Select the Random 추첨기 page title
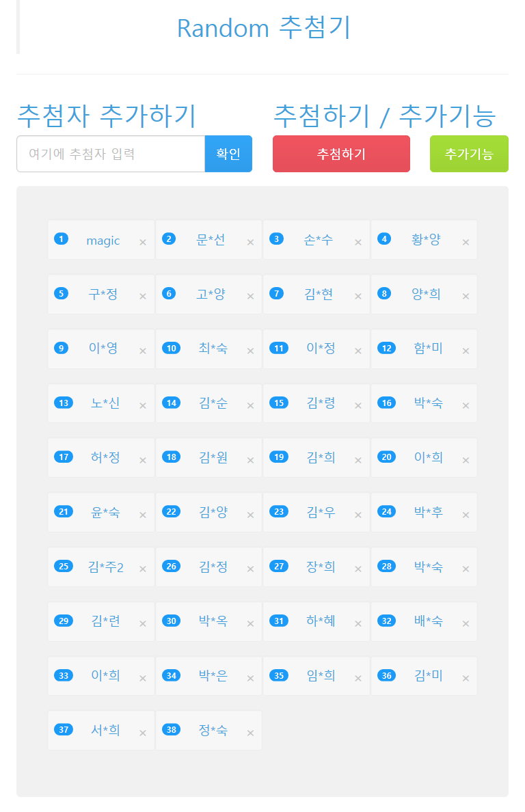This screenshot has height=812, width=525. pos(264,27)
